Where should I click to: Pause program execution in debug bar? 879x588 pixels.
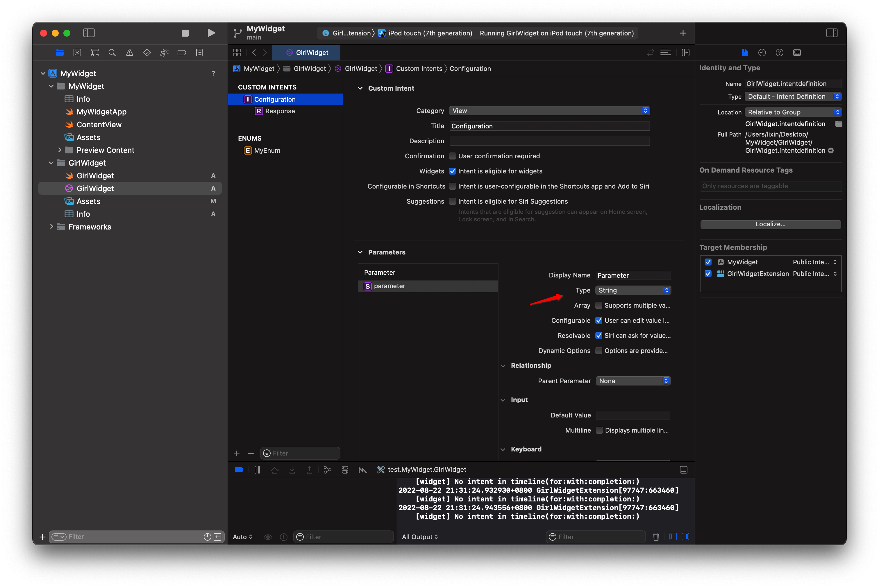pyautogui.click(x=257, y=469)
